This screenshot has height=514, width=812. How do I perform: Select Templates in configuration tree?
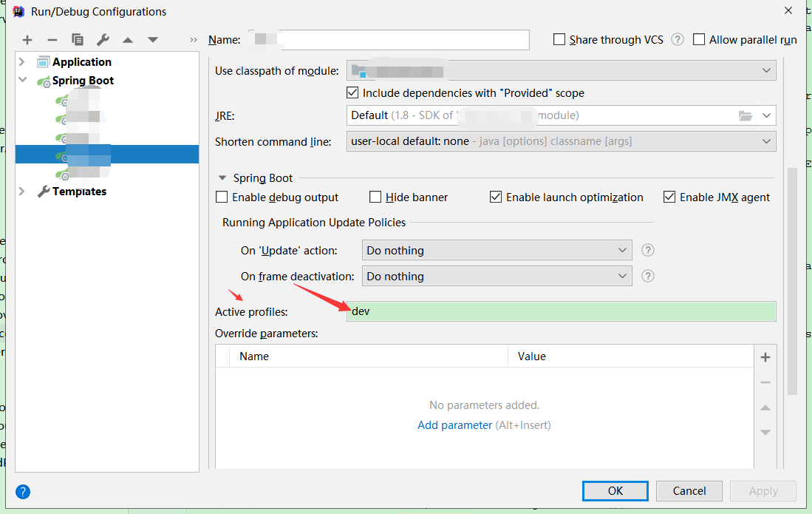point(79,192)
